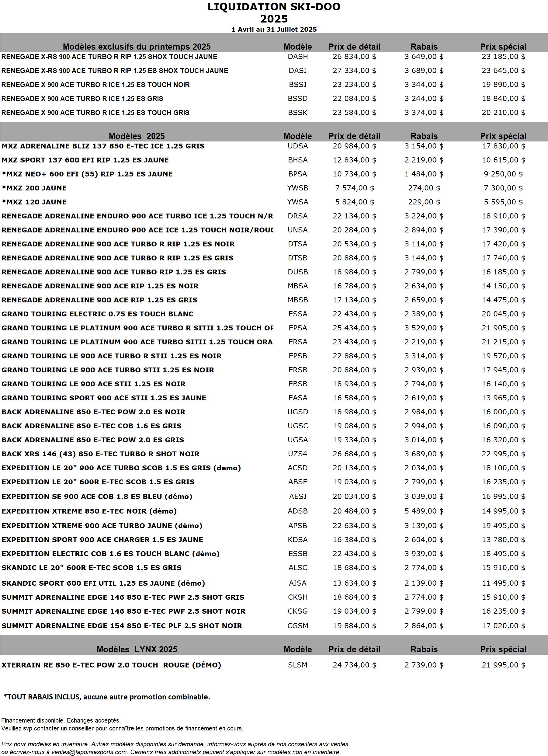Screen dimensions: 548x756
Task: Click model code APSB
Action: point(297,526)
